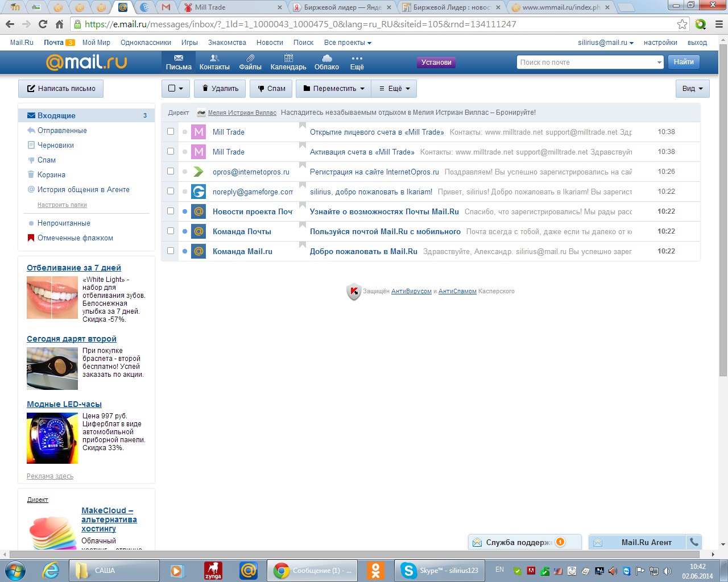Tick checkbox for Открытие лицевого счета email

point(171,131)
